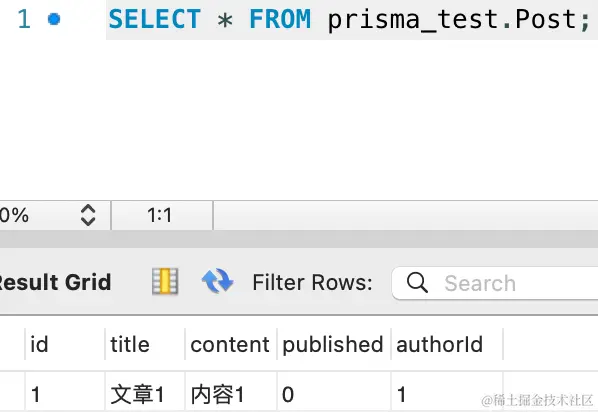
Task: Click the SELECT keyword in the query
Action: click(x=154, y=19)
